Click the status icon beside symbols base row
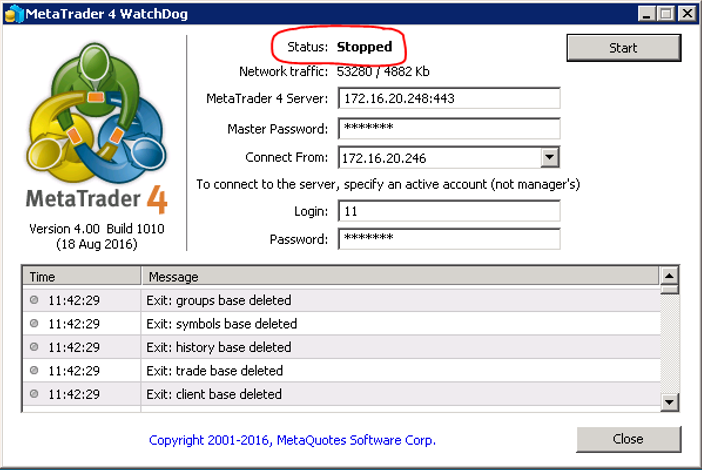 tap(34, 323)
